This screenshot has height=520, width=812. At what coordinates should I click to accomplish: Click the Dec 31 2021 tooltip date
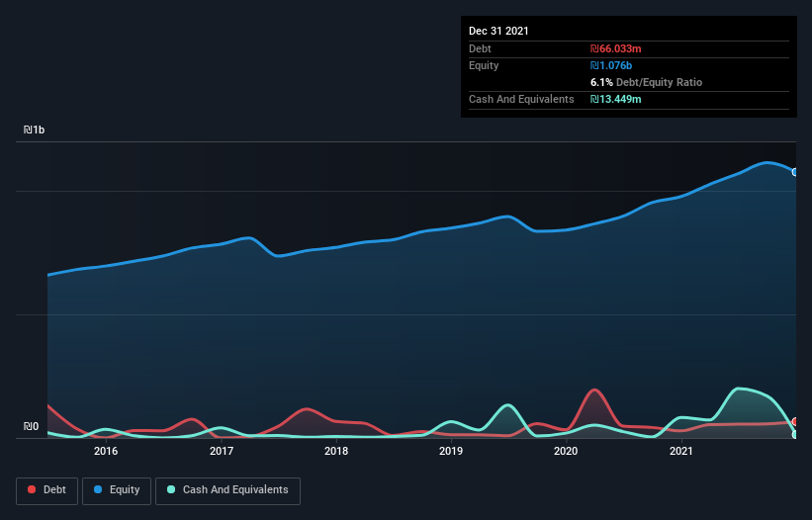click(x=498, y=31)
